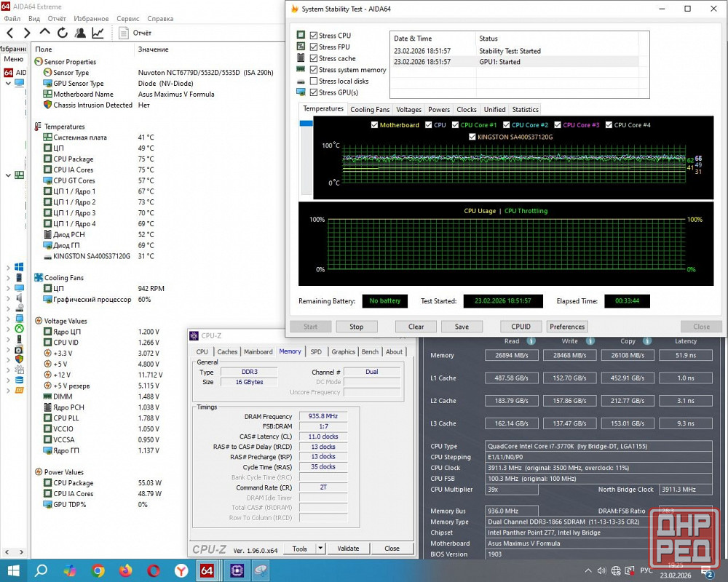728x582 pixels.
Task: Uncheck the Stress GPU(s) checkbox
Action: click(314, 93)
